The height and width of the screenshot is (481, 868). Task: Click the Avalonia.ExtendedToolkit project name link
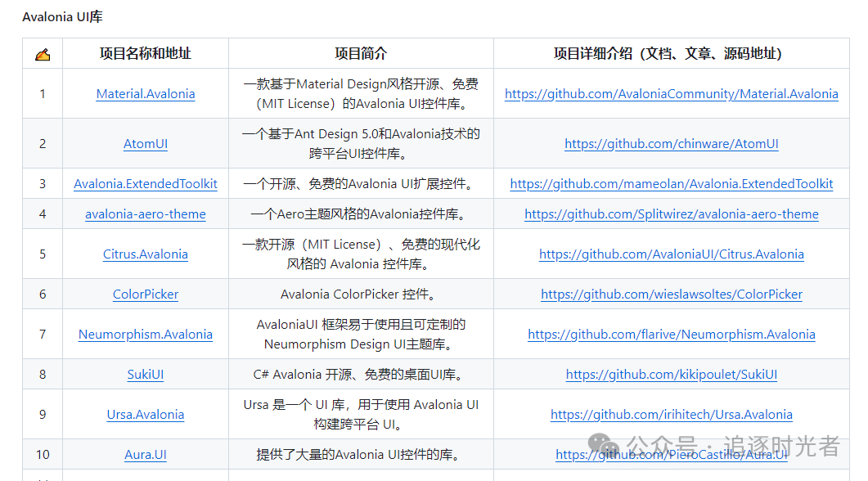click(146, 184)
